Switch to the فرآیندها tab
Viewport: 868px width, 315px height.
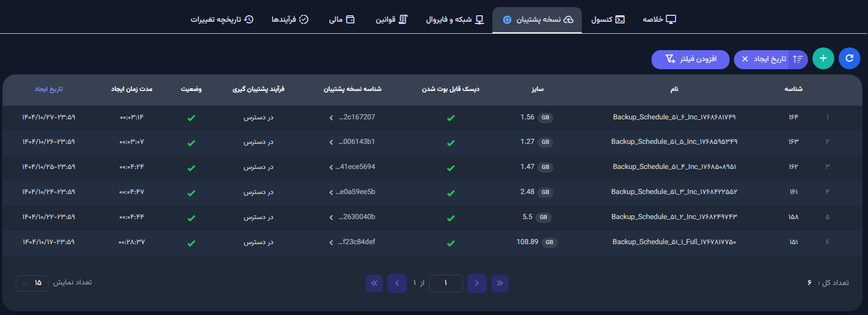(x=290, y=20)
